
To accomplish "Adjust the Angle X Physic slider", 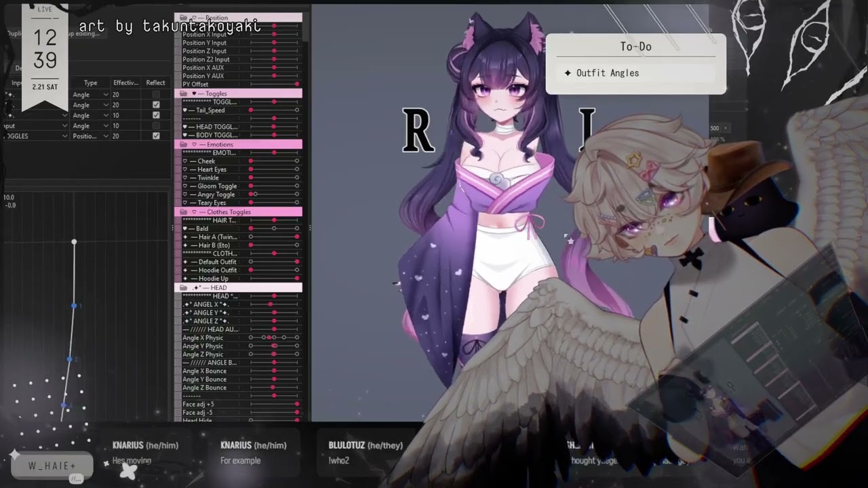I will (274, 338).
